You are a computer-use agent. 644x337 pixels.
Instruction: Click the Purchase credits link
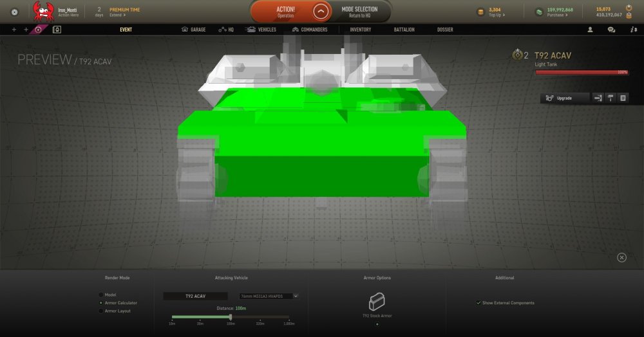(x=557, y=15)
